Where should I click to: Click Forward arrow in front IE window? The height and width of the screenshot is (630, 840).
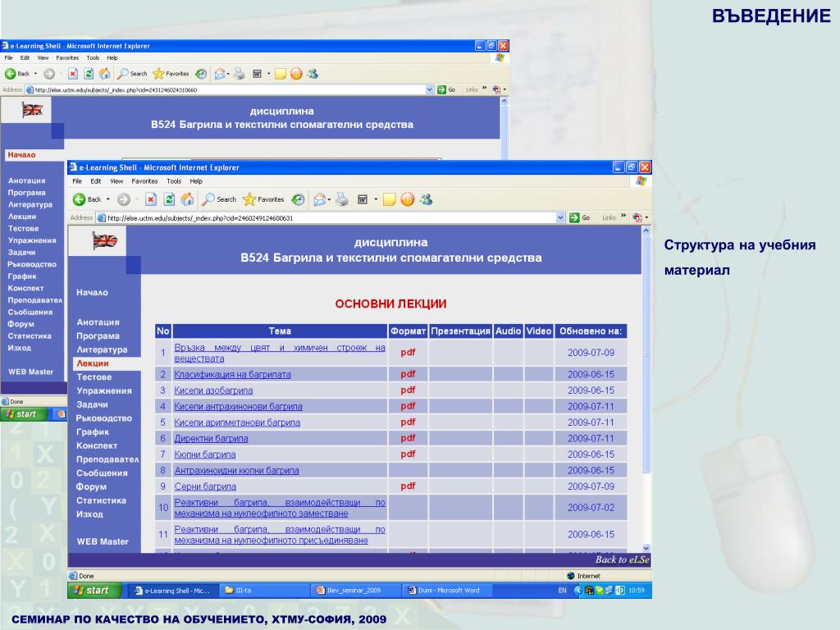[x=124, y=199]
